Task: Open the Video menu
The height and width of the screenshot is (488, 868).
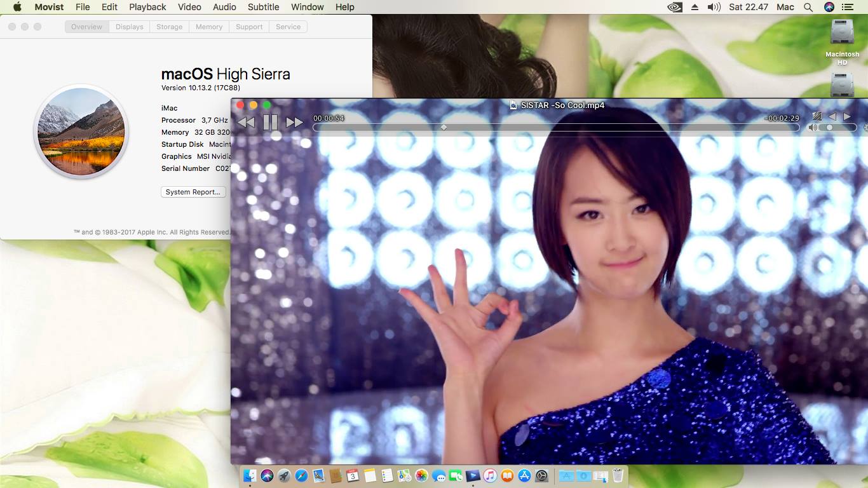Action: [x=189, y=7]
